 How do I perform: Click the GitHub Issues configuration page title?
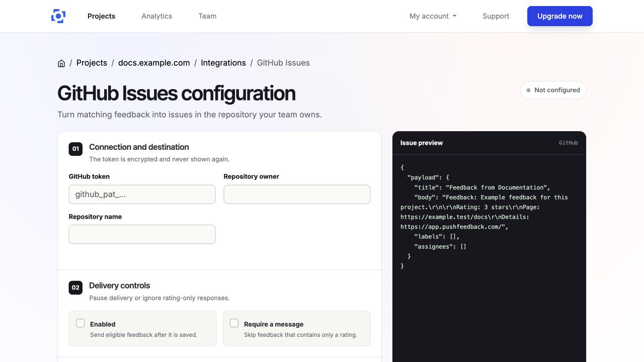(x=177, y=94)
